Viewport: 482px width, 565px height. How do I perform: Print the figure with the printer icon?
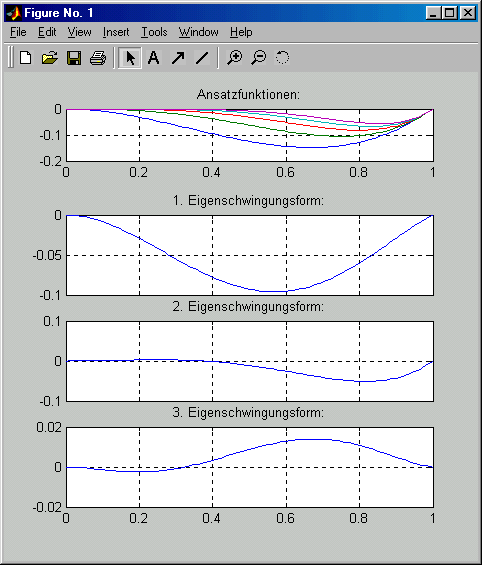pyautogui.click(x=98, y=58)
